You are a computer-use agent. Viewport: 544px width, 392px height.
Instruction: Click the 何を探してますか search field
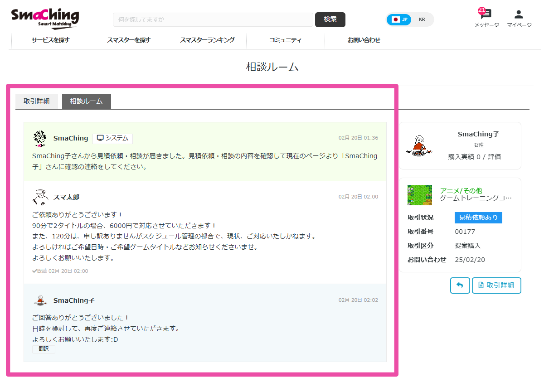tap(213, 19)
